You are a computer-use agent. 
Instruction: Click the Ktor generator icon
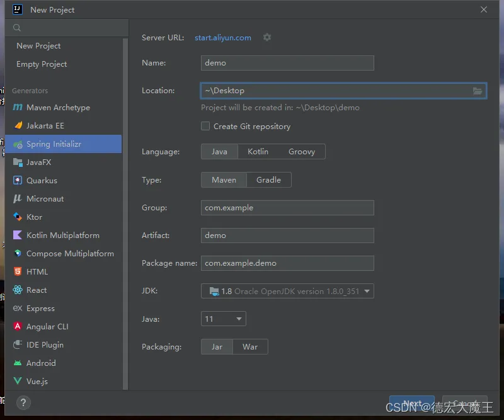pyautogui.click(x=18, y=217)
